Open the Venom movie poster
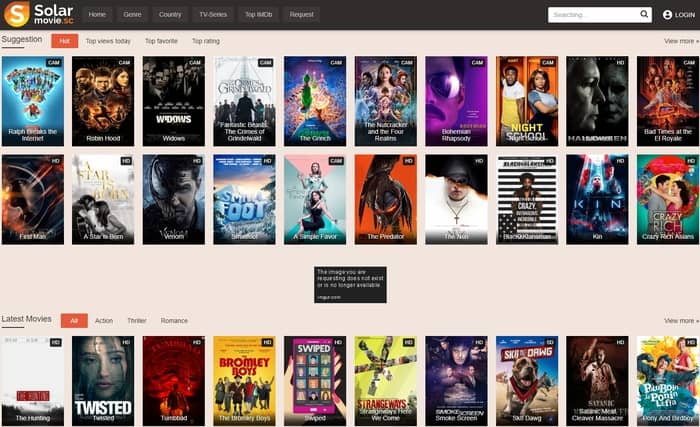 [x=174, y=199]
